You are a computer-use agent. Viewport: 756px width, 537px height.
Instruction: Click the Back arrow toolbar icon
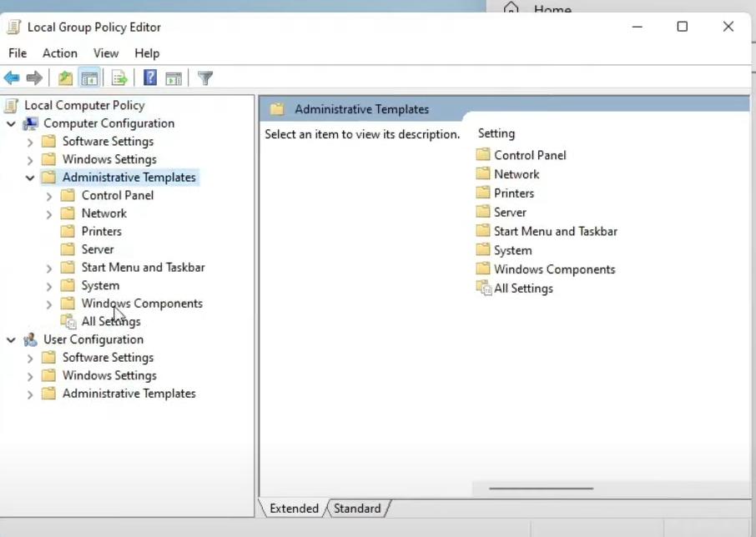point(12,78)
